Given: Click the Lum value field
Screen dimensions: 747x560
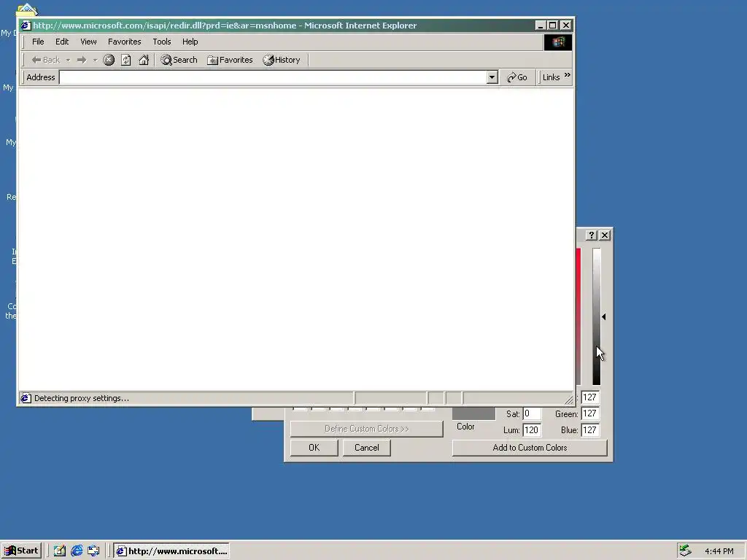Looking at the screenshot, I should [x=532, y=430].
